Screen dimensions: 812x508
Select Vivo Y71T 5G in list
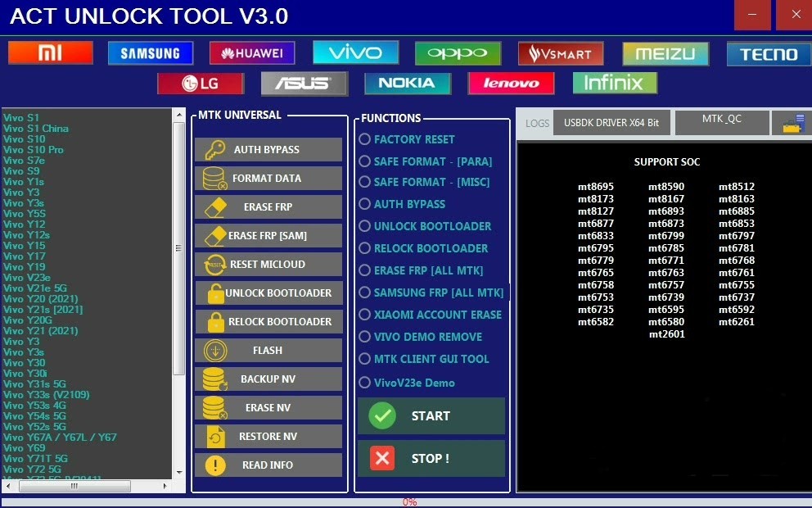click(35, 458)
